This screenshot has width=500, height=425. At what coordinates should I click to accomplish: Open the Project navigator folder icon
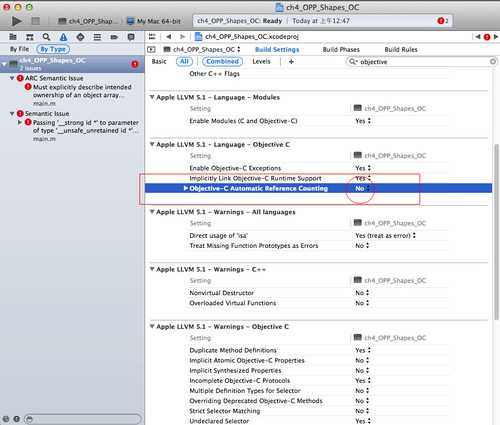pos(13,37)
